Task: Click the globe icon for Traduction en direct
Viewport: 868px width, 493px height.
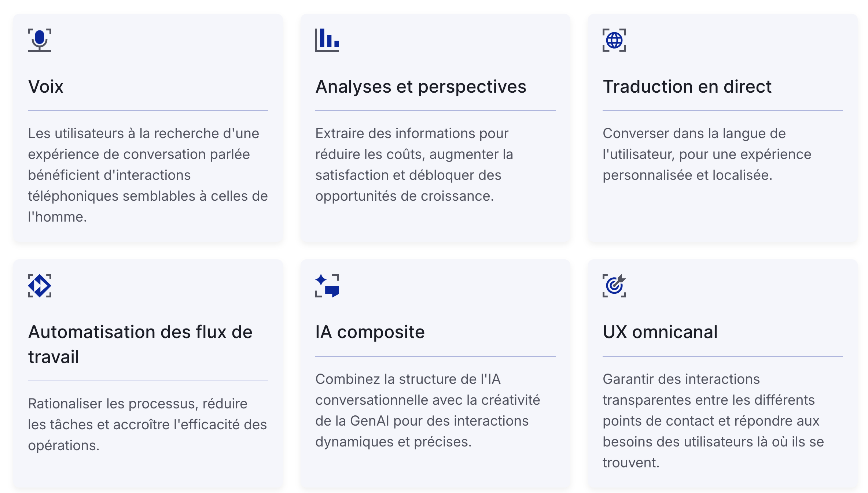Action: click(614, 40)
